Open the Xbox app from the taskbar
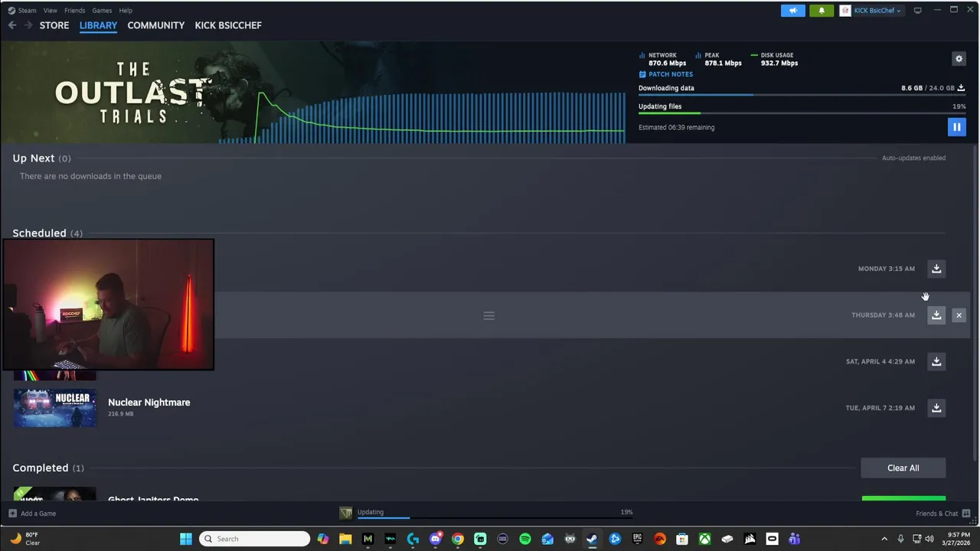This screenshot has height=551, width=980. click(x=704, y=539)
